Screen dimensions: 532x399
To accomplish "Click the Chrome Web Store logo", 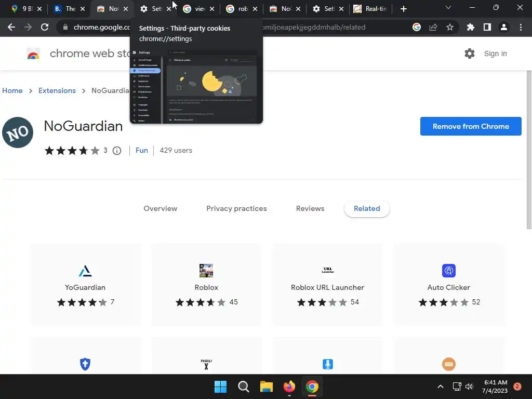I will pos(33,54).
